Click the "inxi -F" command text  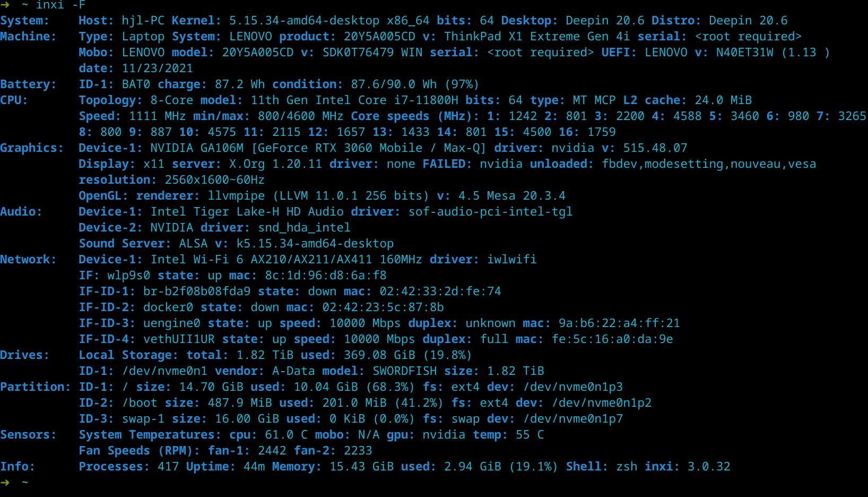pos(60,5)
